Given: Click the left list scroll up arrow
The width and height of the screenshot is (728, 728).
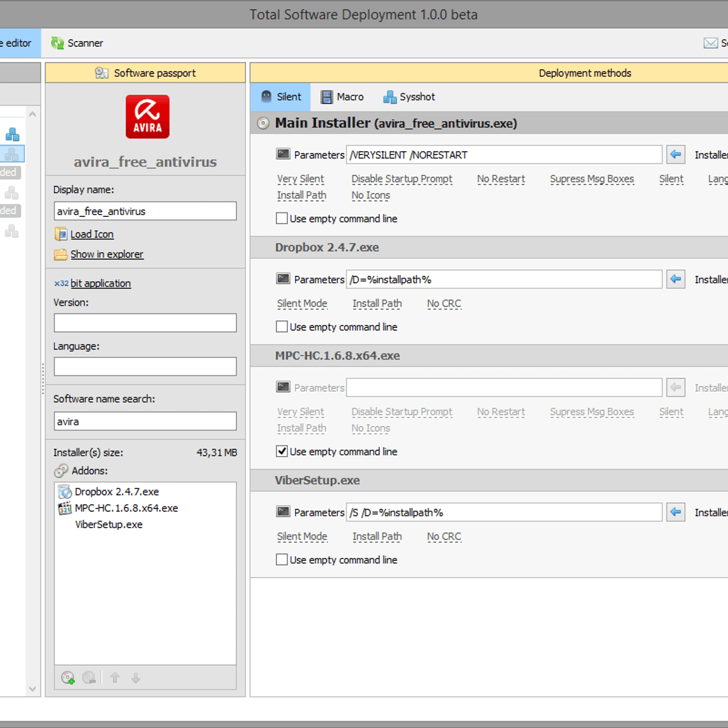Looking at the screenshot, I should coord(32,114).
